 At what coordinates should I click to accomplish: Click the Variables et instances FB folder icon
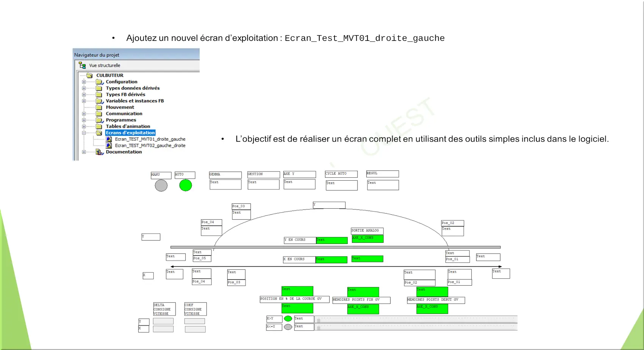coord(100,101)
